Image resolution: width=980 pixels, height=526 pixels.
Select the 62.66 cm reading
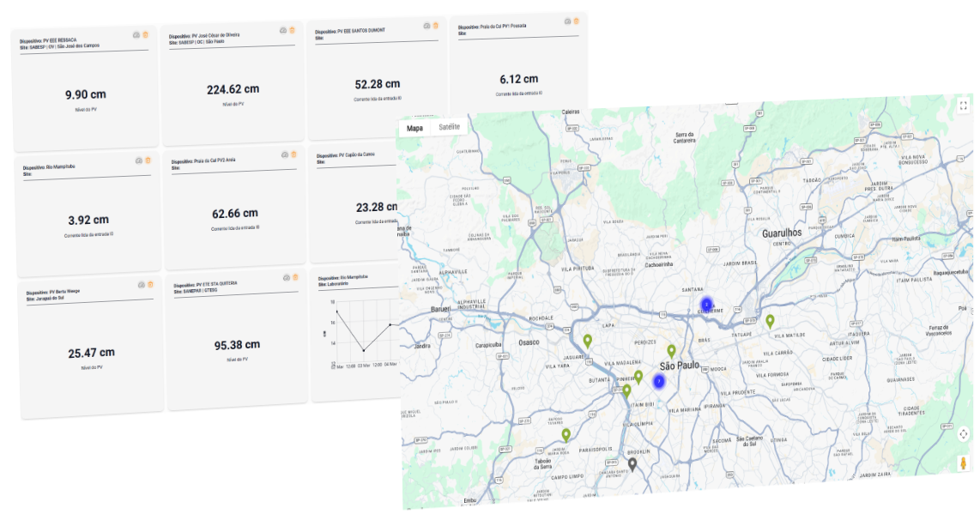[x=235, y=214]
